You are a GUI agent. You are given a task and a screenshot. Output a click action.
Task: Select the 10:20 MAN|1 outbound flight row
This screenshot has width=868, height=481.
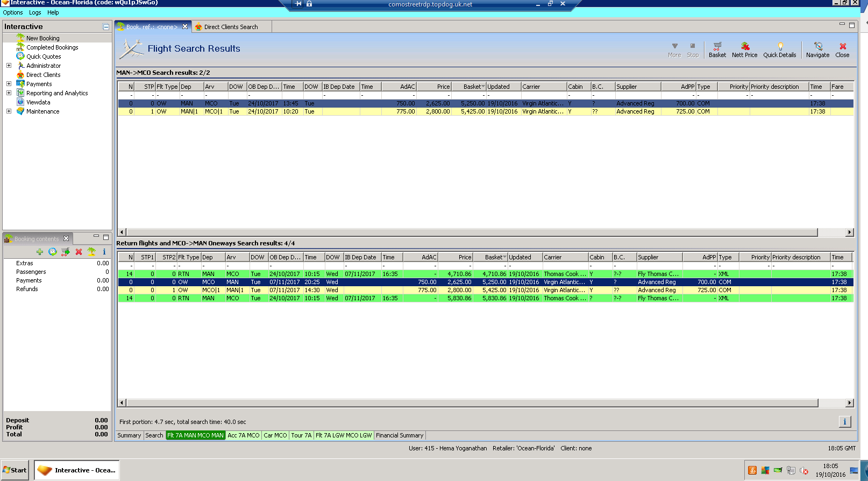click(486, 112)
